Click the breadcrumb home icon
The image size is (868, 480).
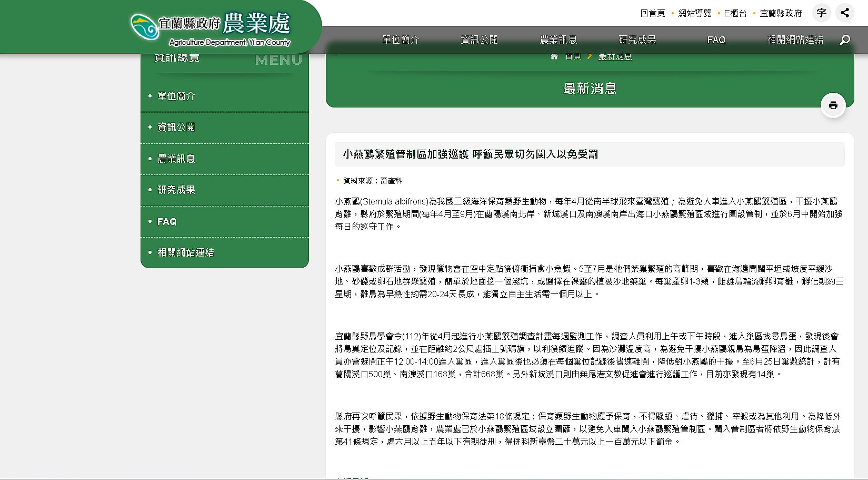pyautogui.click(x=554, y=57)
